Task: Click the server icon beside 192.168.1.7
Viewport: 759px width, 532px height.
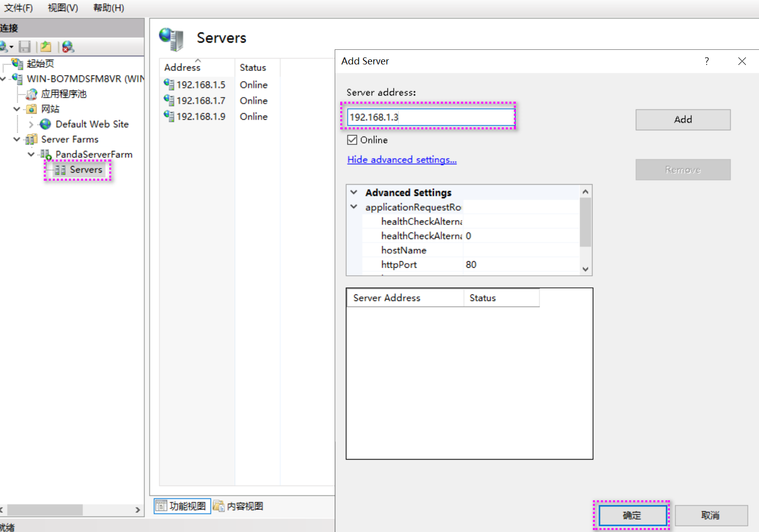Action: [x=169, y=100]
